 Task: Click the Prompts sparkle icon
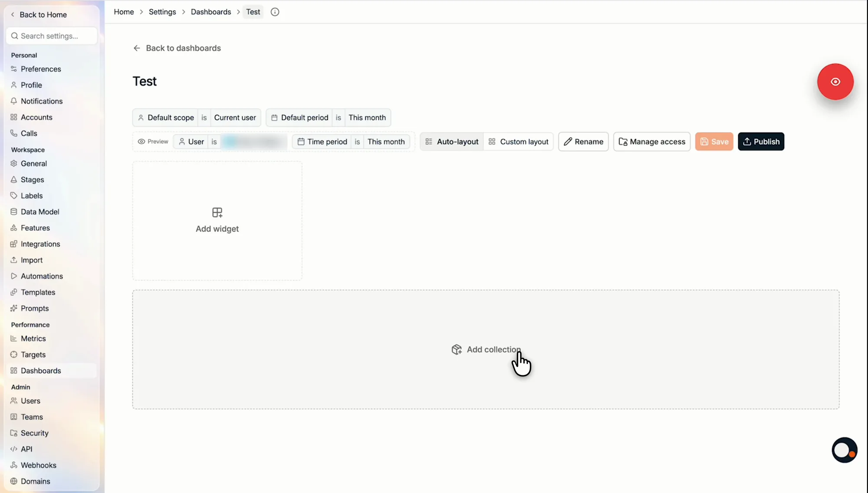(14, 308)
